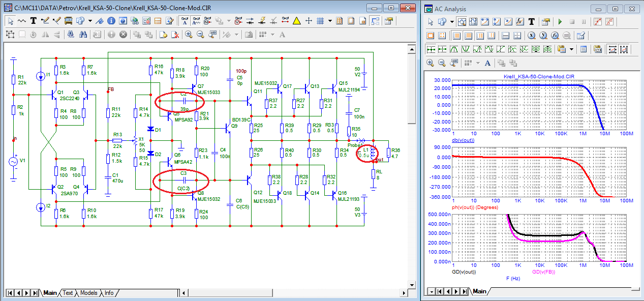Expand the dropdown beside the greyed pin icon

(236, 35)
